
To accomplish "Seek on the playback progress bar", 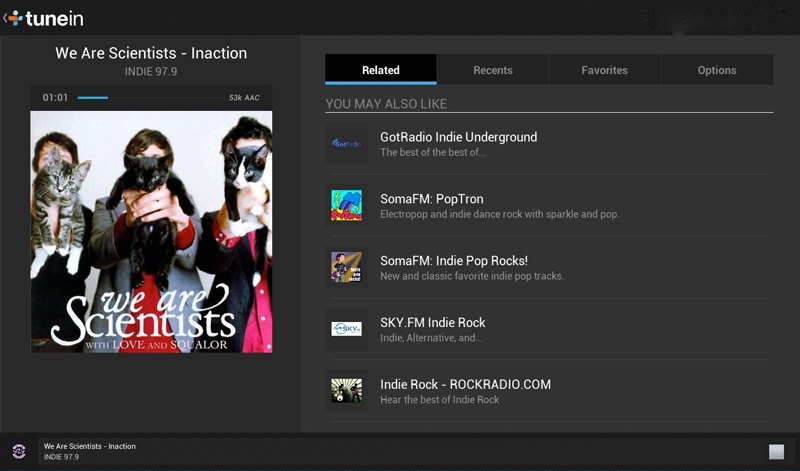I will pos(151,97).
